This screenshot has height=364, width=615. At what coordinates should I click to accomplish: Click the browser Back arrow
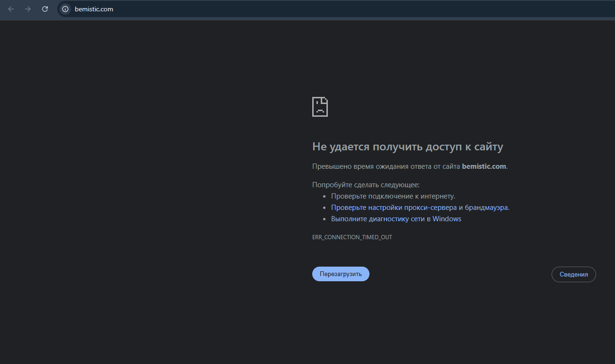click(11, 9)
